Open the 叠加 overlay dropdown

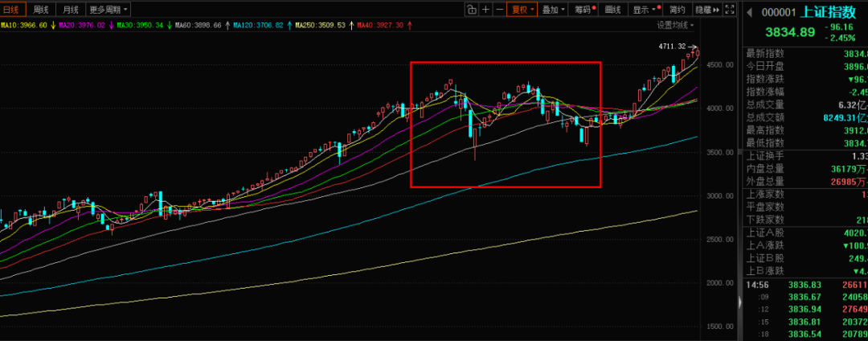(552, 10)
